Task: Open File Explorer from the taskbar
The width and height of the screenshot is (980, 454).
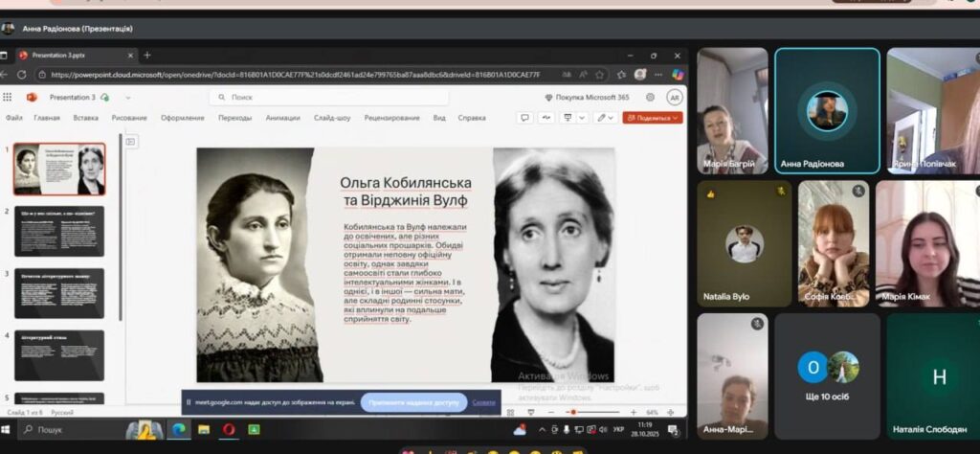Action: coord(204,429)
